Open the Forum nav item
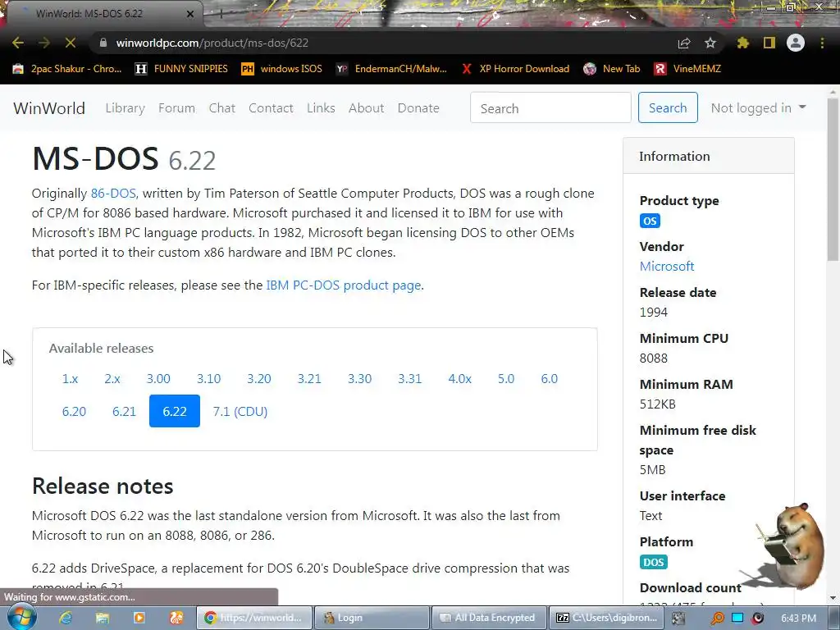This screenshot has height=630, width=840. point(176,107)
